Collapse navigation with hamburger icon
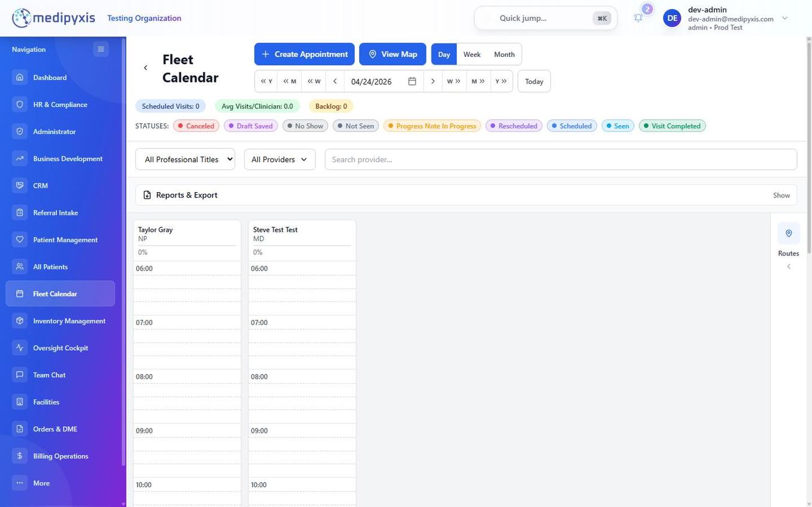The height and width of the screenshot is (507, 812). pyautogui.click(x=101, y=49)
